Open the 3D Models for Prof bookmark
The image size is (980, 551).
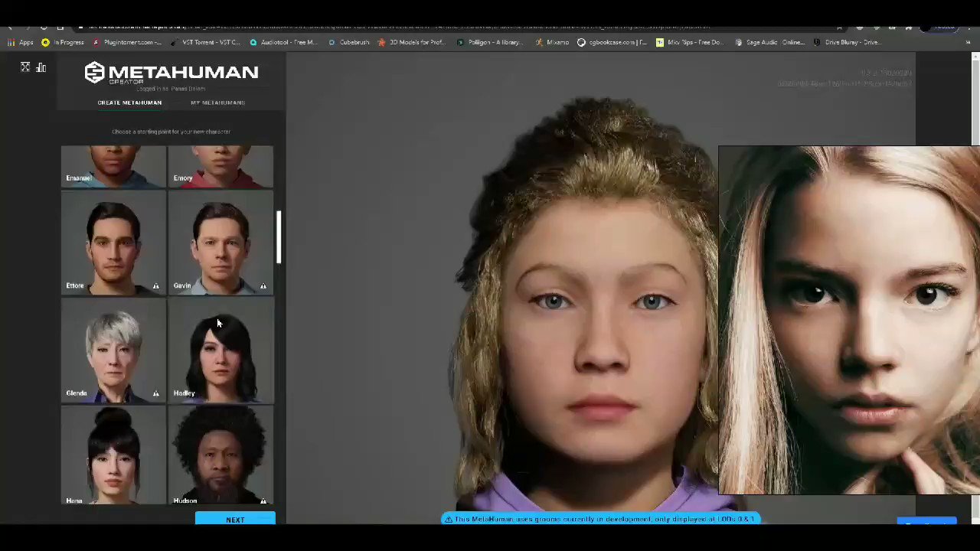coord(411,42)
